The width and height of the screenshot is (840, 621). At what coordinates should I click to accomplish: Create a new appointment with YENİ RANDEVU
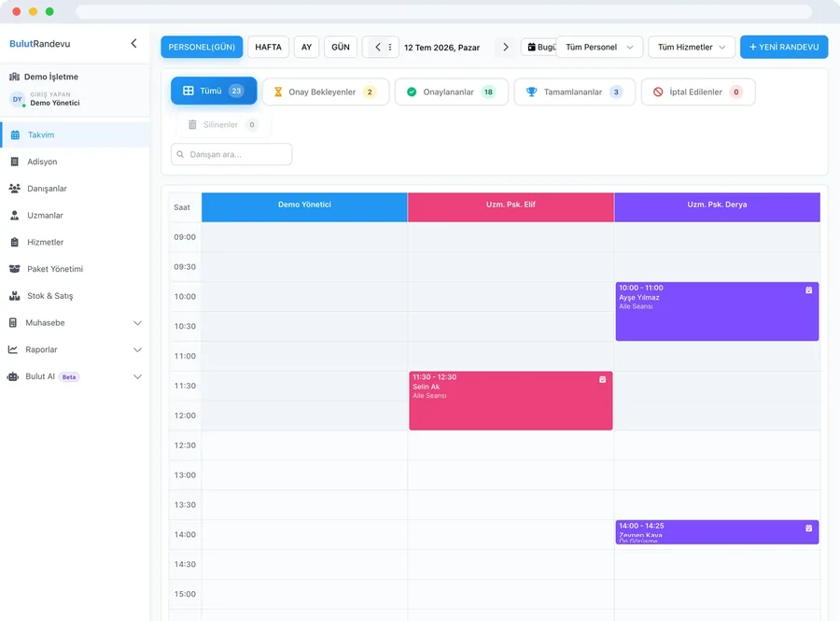coord(784,47)
